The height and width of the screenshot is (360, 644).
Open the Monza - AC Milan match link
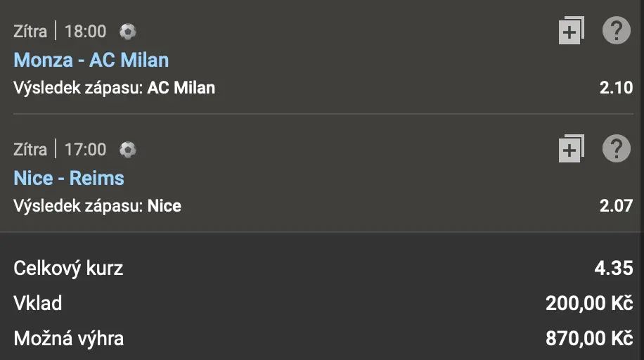tap(91, 60)
